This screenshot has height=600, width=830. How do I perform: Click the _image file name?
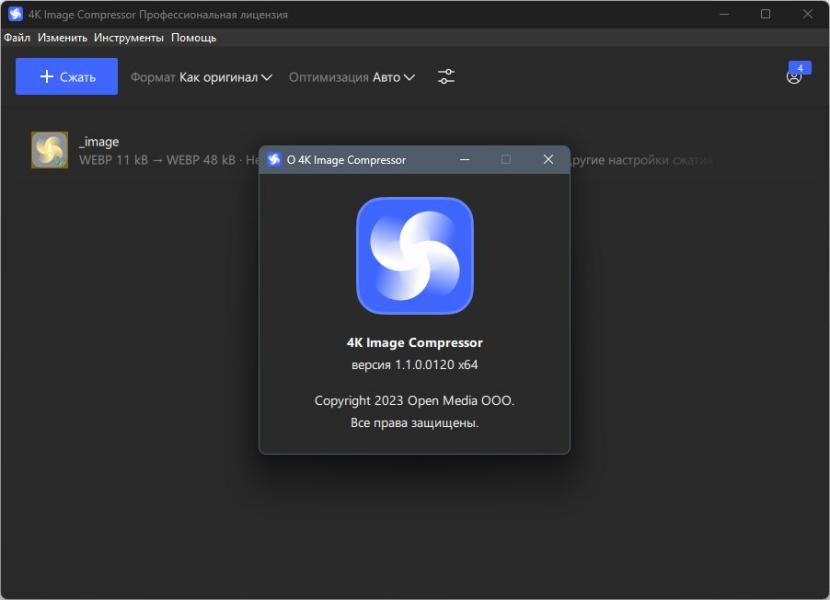(x=99, y=142)
